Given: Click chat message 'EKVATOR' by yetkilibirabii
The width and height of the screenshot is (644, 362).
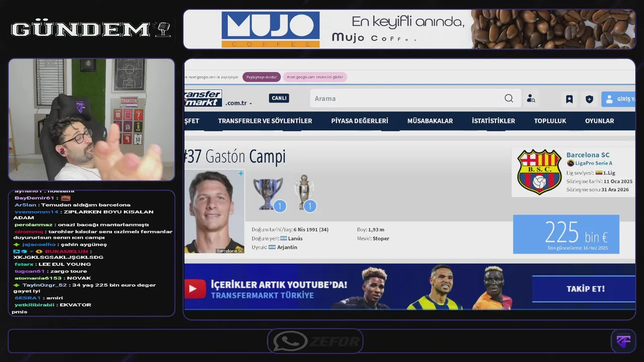Looking at the screenshot, I should (x=75, y=305).
